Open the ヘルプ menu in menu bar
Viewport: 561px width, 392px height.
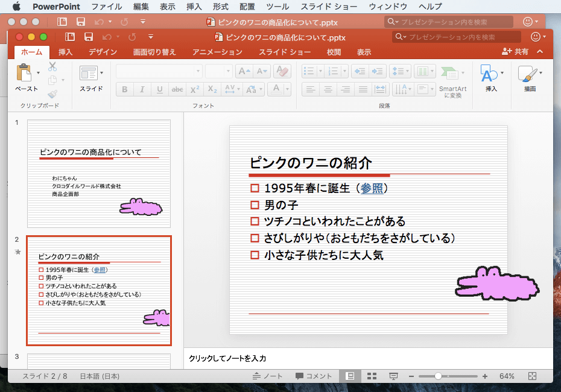click(x=431, y=7)
